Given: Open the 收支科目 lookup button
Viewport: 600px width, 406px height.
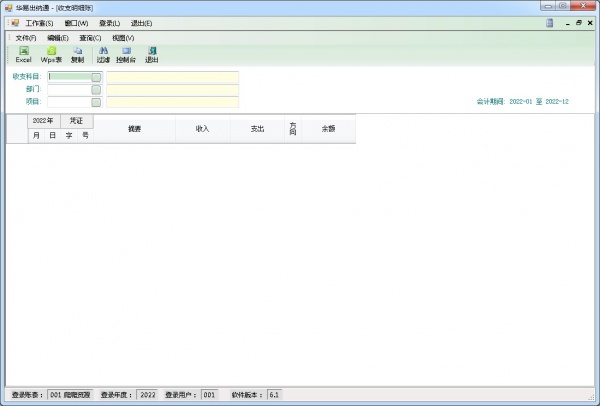Looking at the screenshot, I should coord(96,77).
